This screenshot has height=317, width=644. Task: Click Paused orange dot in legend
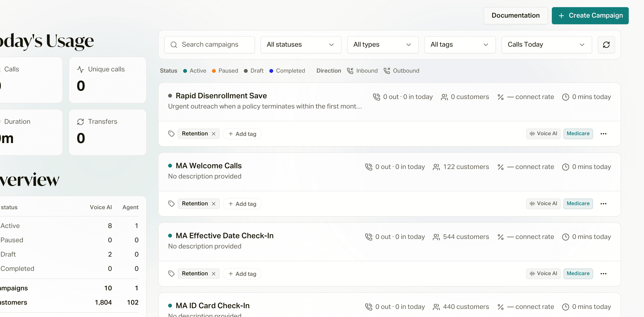click(214, 71)
